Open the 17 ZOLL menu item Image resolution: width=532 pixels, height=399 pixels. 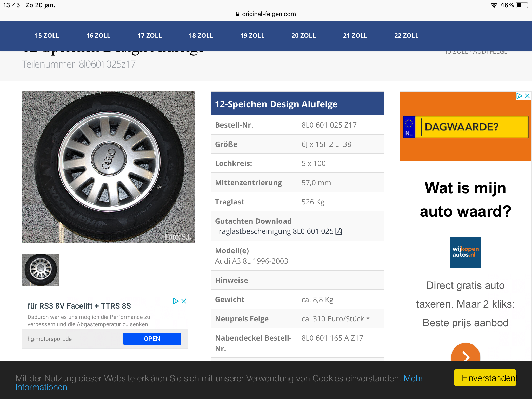[x=150, y=36]
